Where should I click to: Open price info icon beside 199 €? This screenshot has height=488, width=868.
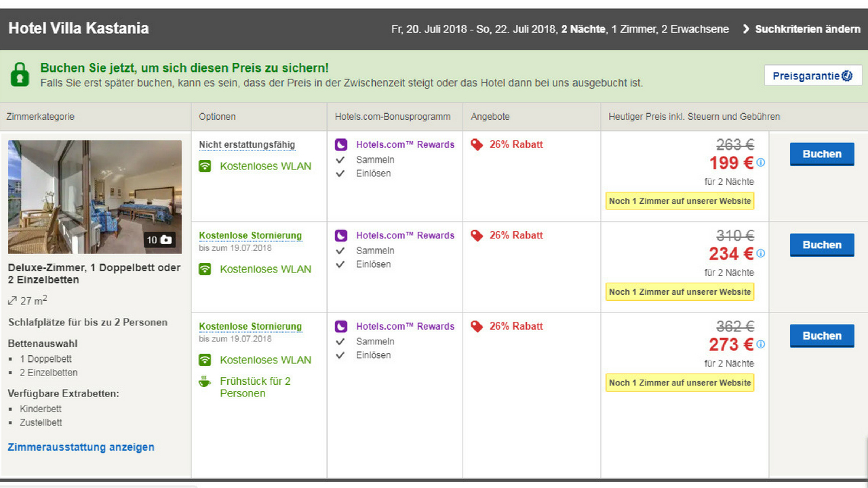760,163
